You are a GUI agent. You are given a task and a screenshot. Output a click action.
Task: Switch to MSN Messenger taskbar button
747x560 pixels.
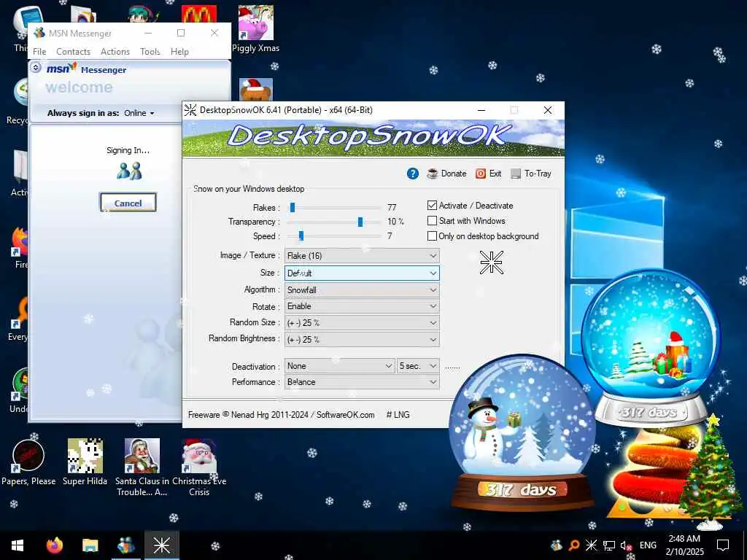point(125,545)
